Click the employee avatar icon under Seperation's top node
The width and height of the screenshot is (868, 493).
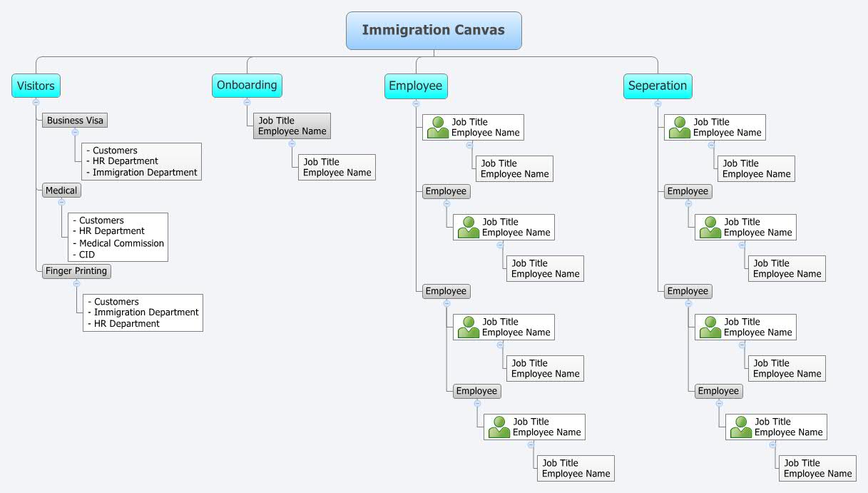pyautogui.click(x=678, y=126)
